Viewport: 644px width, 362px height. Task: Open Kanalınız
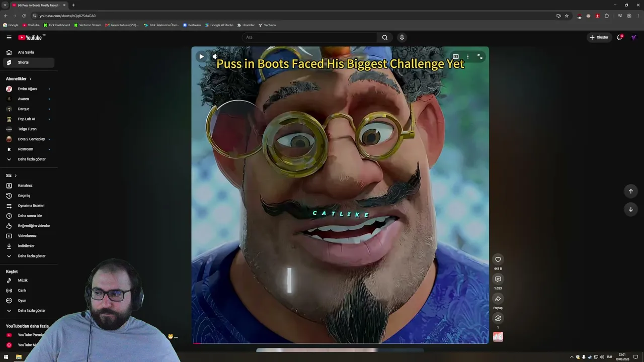click(29, 186)
